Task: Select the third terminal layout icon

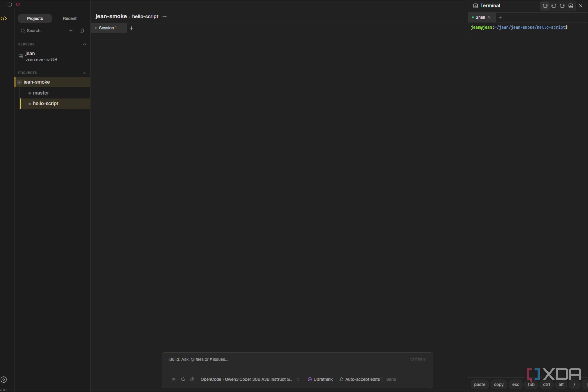Action: tap(562, 6)
